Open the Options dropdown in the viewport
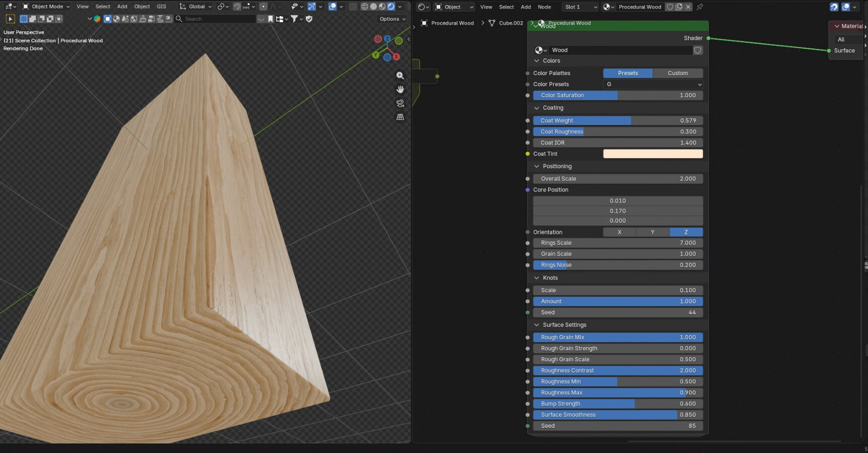Viewport: 868px width, 453px height. (x=392, y=19)
